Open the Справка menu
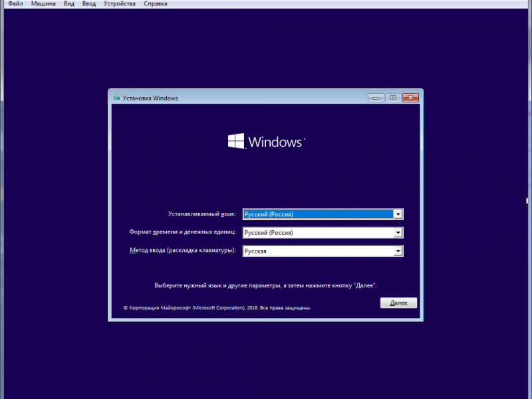This screenshot has width=532, height=399. click(156, 4)
